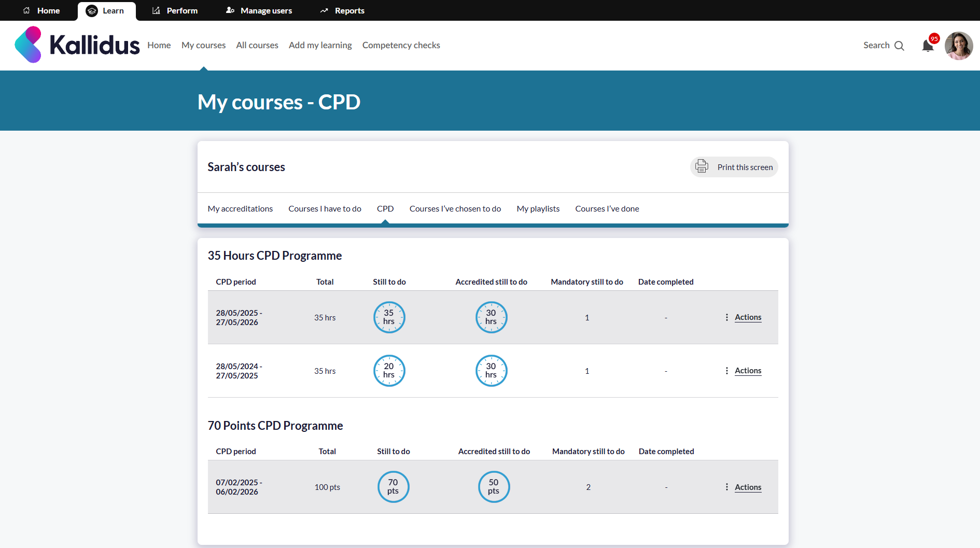Click the printer icon beside Print this screen
Viewport: 980px width, 548px height.
(702, 166)
